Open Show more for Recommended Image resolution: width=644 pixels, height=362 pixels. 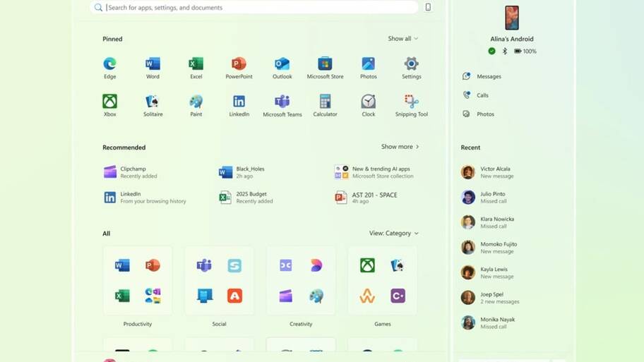pos(400,147)
